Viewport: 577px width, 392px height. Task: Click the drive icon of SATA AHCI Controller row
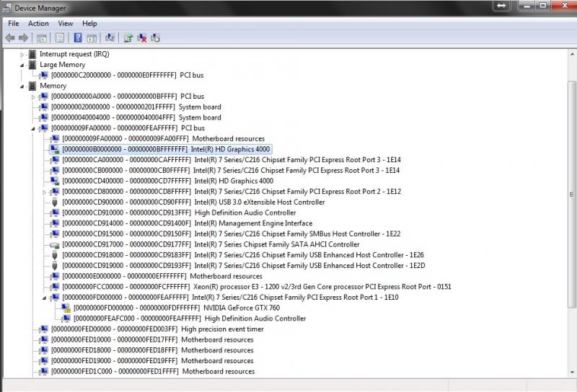pyautogui.click(x=55, y=245)
